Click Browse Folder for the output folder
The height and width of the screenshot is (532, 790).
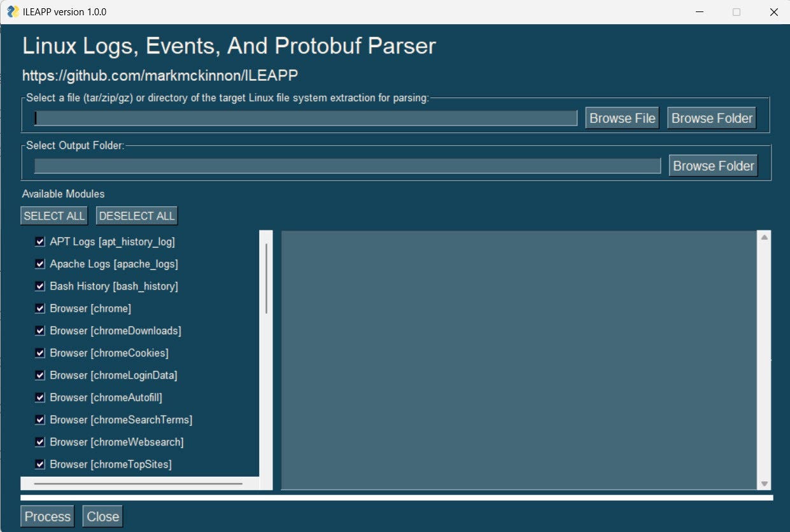click(713, 165)
